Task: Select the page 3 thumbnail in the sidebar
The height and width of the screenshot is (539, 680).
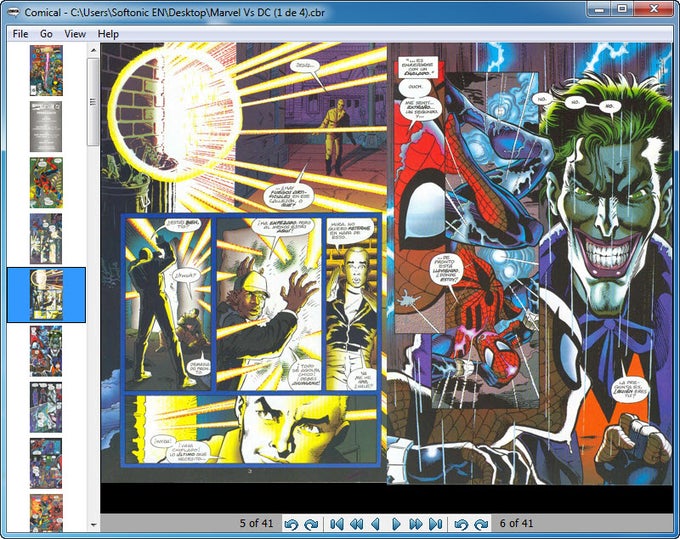Action: (46, 183)
